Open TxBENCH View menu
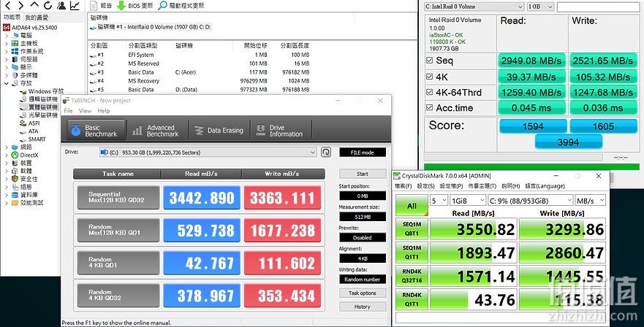This screenshot has width=644, height=327. [x=85, y=111]
